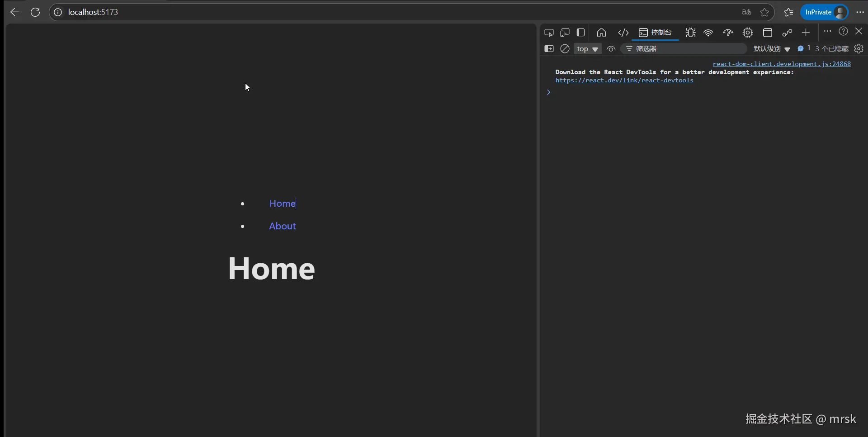Viewport: 868px width, 437px height.
Task: Open more tools with plus icon
Action: 806,33
